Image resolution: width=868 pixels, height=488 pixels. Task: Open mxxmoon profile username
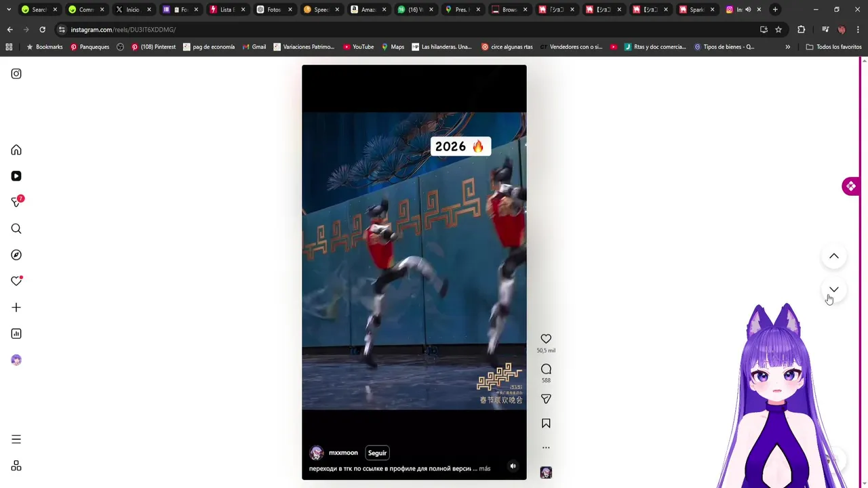click(x=343, y=453)
